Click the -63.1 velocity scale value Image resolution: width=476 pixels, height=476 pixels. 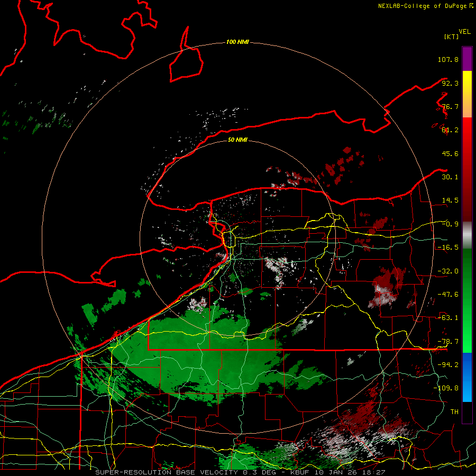448,318
